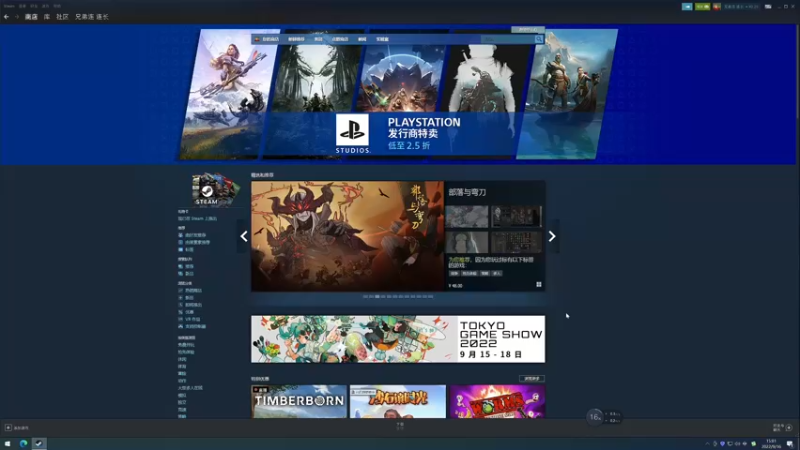Open the Worms special offer card

[x=497, y=402]
